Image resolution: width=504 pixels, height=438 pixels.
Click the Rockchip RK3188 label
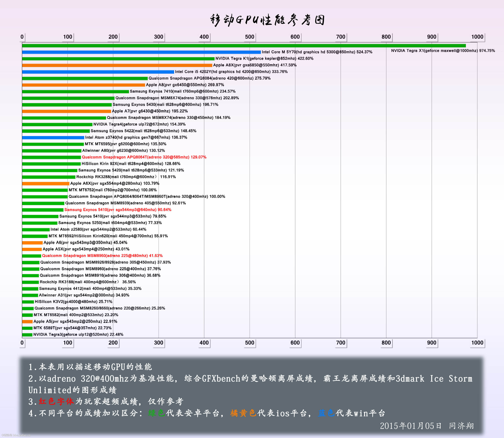pyautogui.click(x=88, y=282)
